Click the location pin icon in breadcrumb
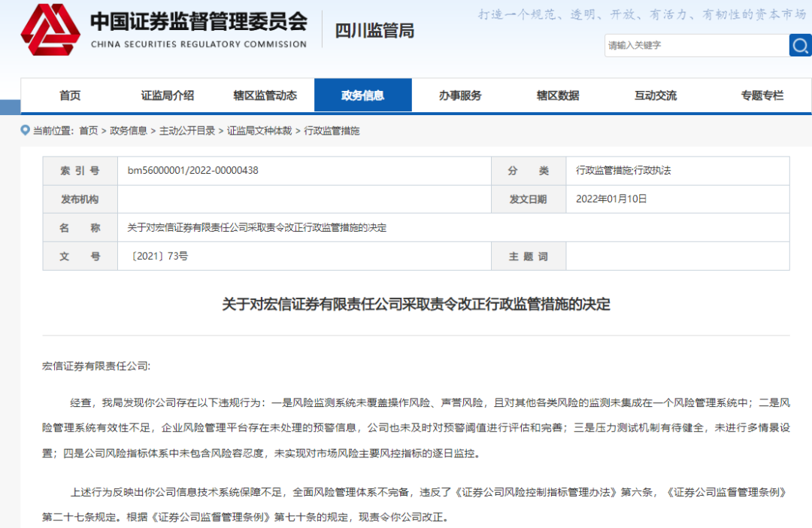Image resolution: width=812 pixels, height=528 pixels. [25, 130]
